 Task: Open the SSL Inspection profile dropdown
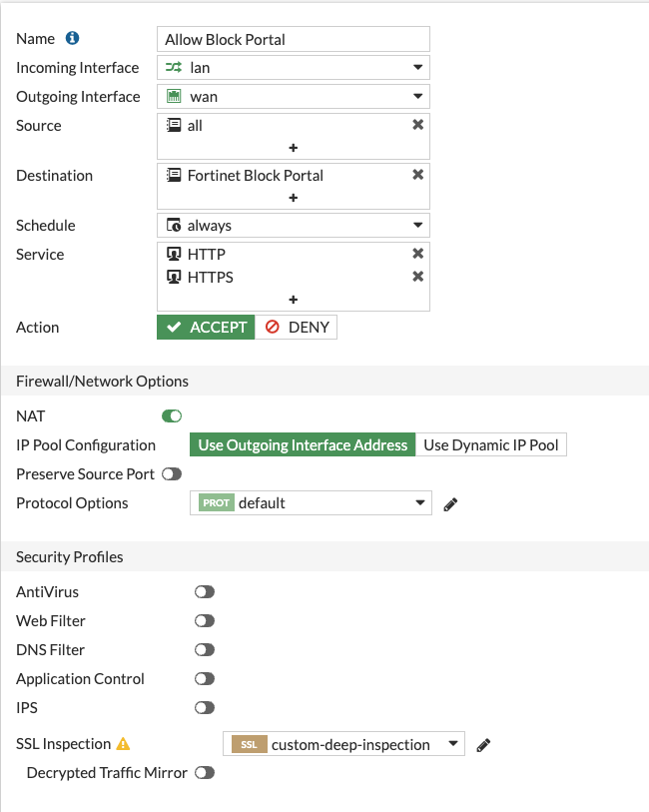click(x=343, y=744)
